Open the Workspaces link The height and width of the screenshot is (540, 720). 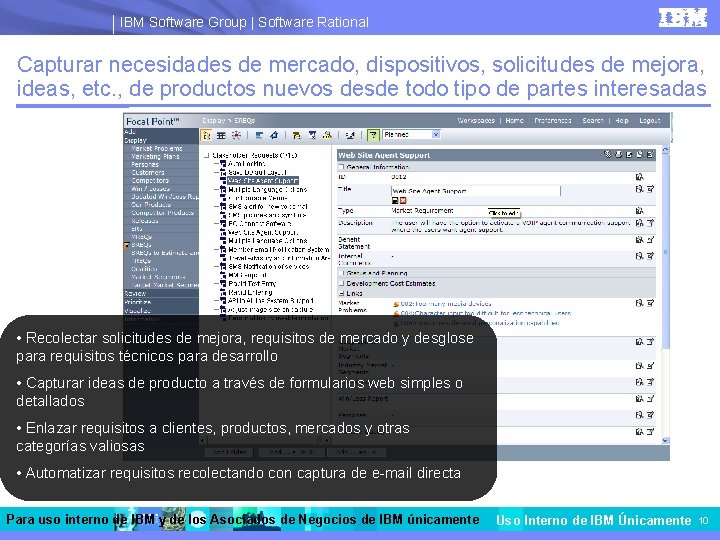(476, 121)
